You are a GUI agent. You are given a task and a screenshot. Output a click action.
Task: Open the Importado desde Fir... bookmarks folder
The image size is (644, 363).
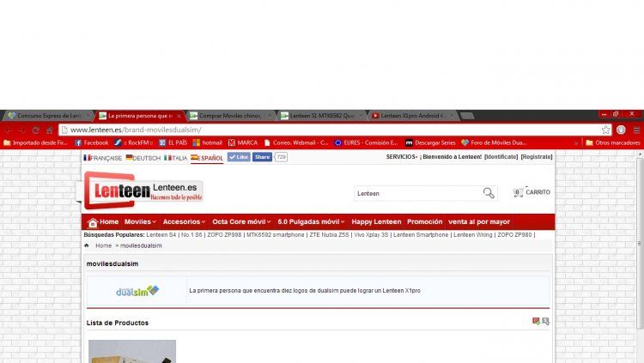35,143
